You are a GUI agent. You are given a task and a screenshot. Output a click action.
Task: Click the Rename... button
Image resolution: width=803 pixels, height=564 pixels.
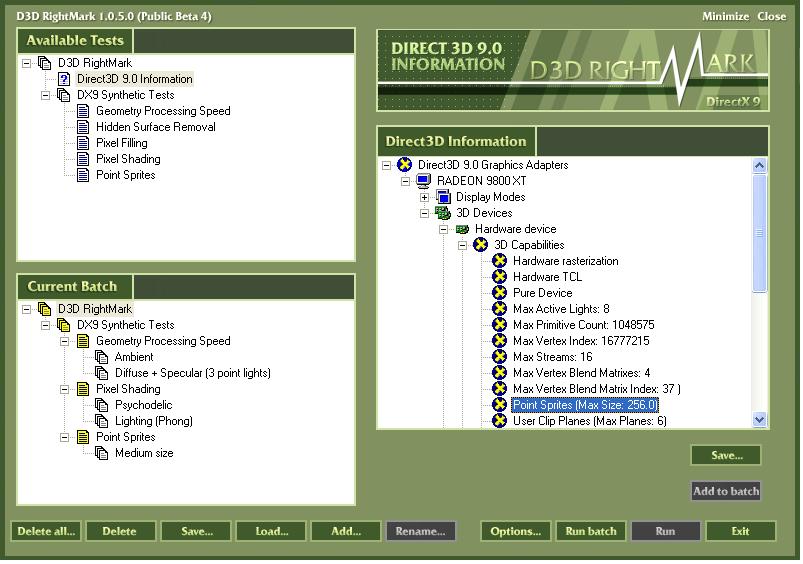coord(420,531)
